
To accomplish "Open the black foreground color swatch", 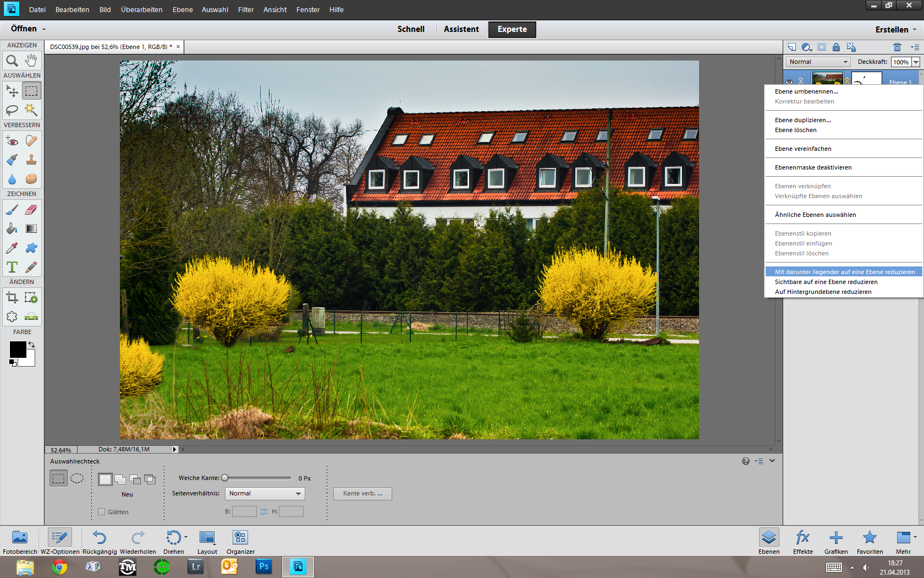I will coord(18,350).
